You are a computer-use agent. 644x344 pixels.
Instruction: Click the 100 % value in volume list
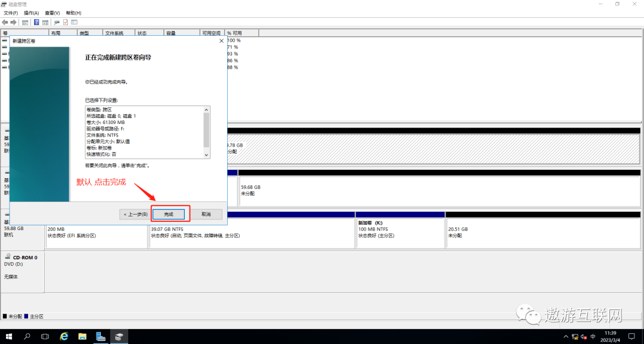(x=234, y=40)
